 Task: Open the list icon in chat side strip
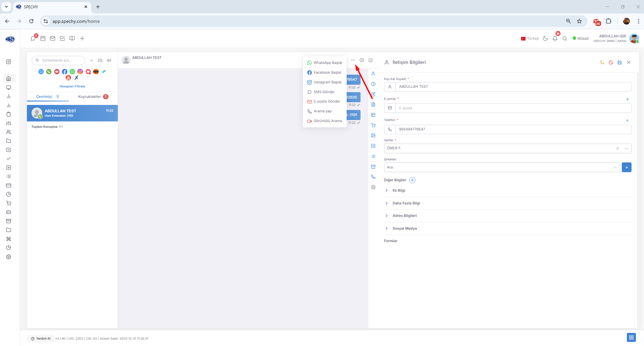pos(373,156)
